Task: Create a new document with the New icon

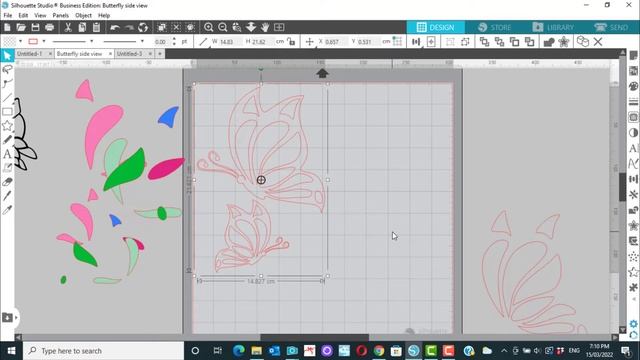Action: click(7, 27)
